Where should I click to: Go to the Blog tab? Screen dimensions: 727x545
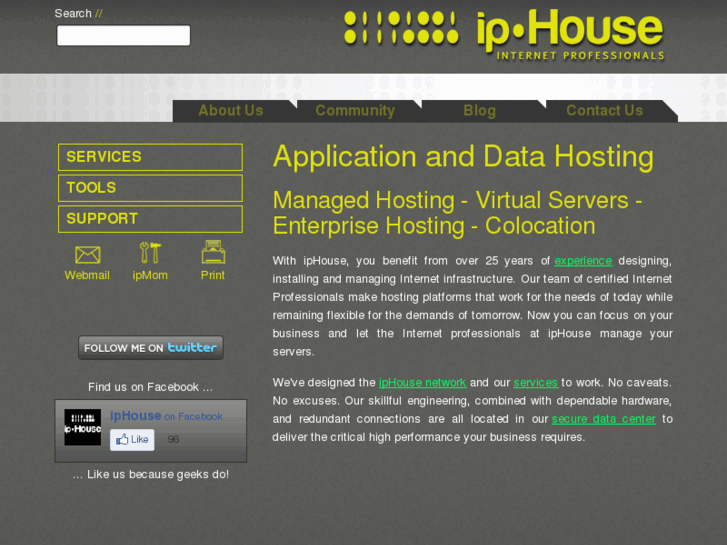click(479, 111)
